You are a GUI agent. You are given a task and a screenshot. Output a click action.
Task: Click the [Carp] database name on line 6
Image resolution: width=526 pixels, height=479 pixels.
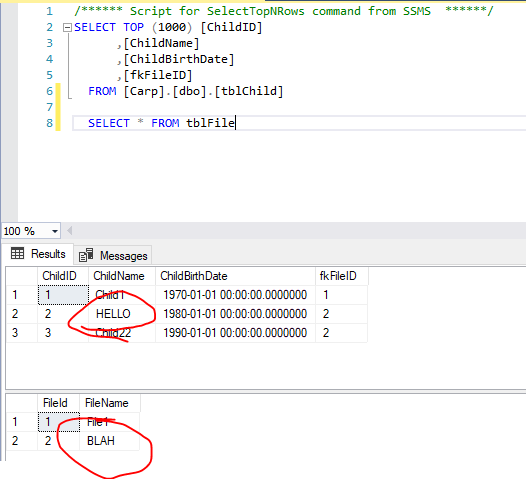(144, 91)
